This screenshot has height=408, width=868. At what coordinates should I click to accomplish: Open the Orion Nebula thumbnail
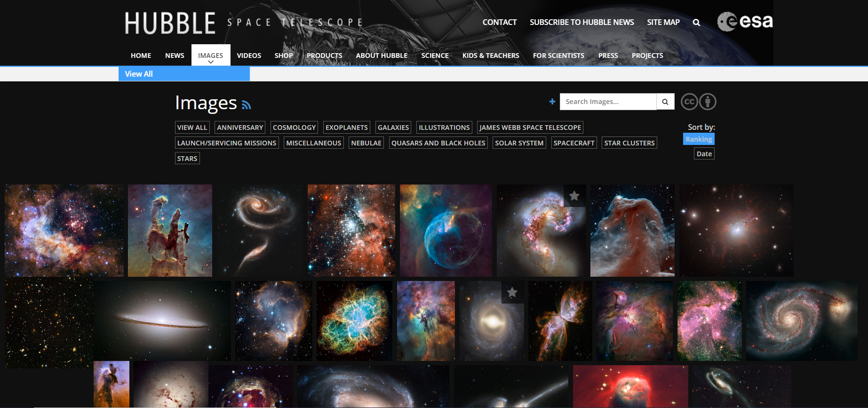tap(635, 321)
